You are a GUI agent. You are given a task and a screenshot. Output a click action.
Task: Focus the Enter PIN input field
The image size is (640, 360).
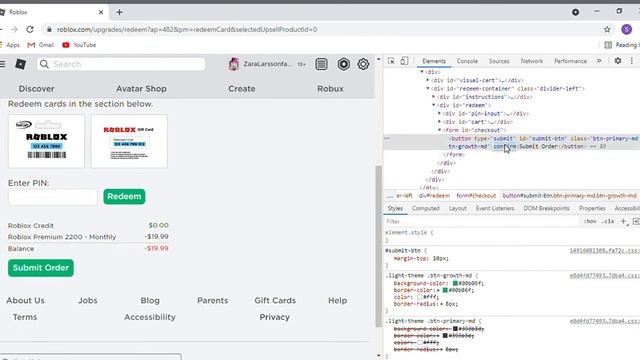point(53,197)
